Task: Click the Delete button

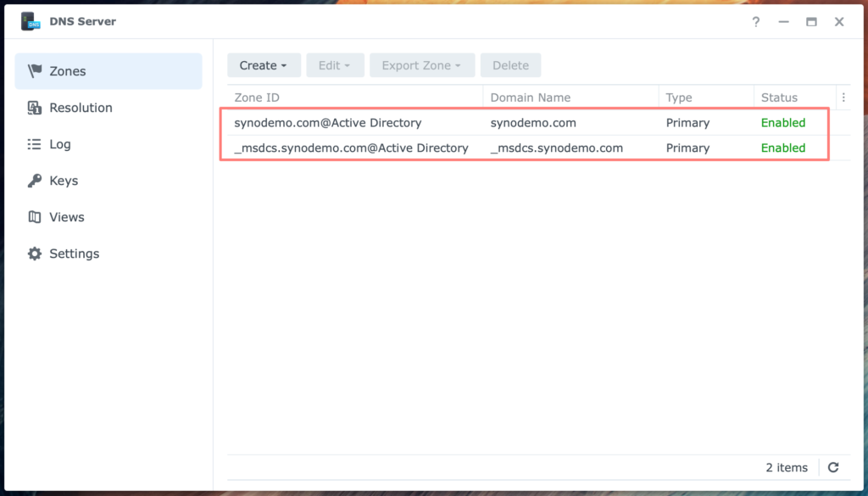Action: pyautogui.click(x=510, y=64)
